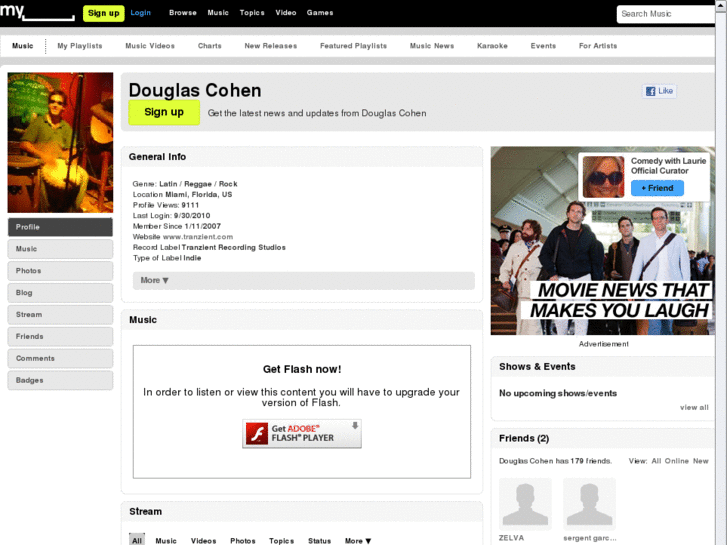Open sergent garc... friend avatar placeholder
727x545 pixels.
pyautogui.click(x=589, y=504)
